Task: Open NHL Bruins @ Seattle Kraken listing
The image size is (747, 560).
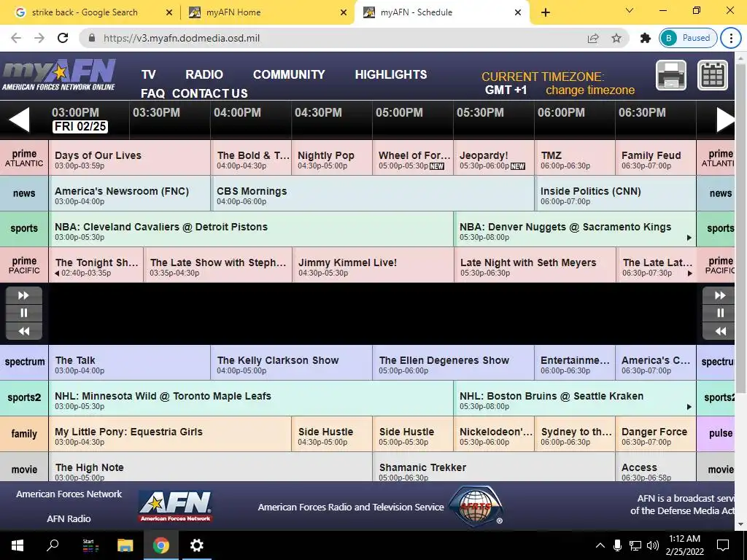Action: coord(575,398)
